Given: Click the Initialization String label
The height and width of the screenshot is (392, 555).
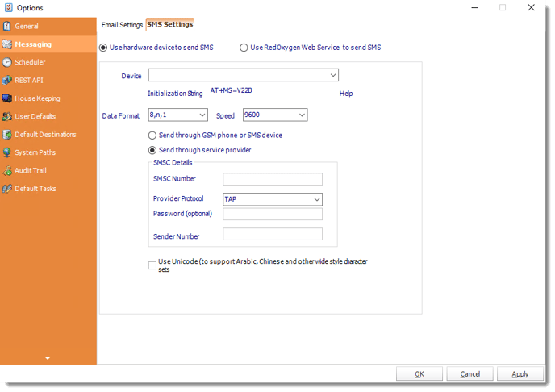Looking at the screenshot, I should click(175, 94).
